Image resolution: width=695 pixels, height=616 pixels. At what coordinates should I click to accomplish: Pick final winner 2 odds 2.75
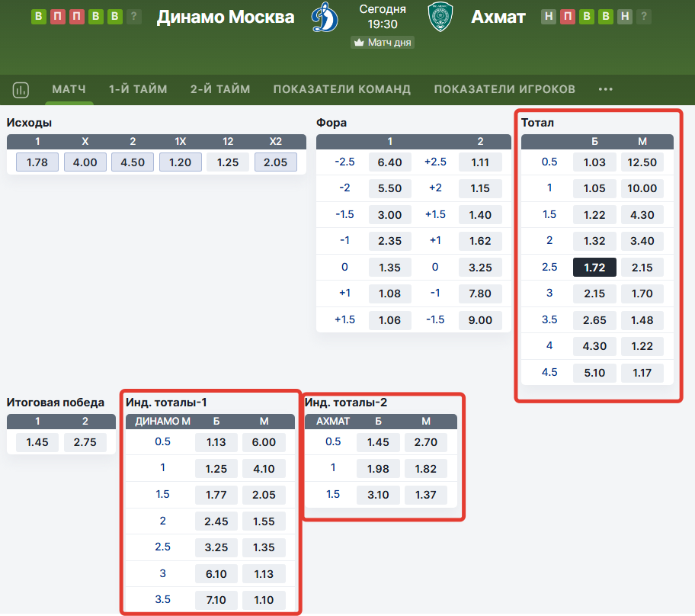[85, 442]
